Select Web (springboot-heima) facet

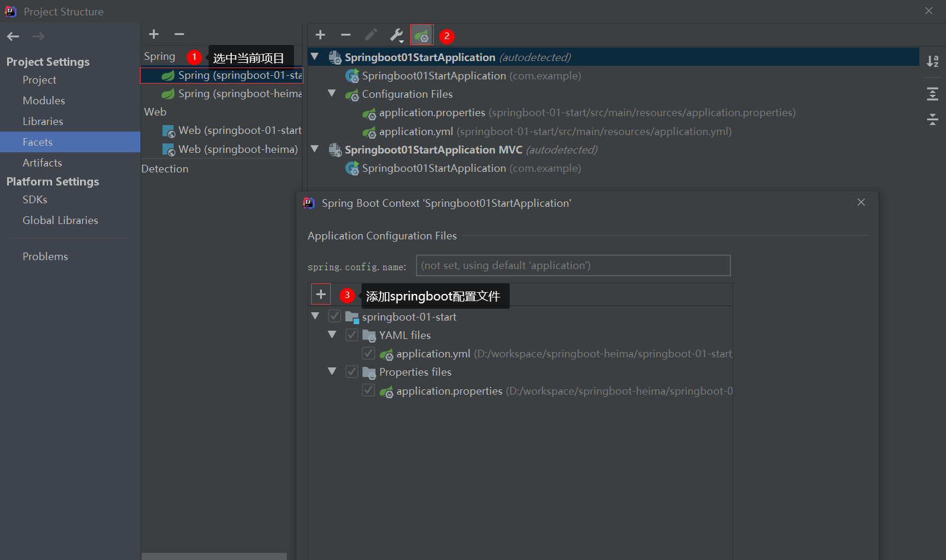click(x=238, y=149)
